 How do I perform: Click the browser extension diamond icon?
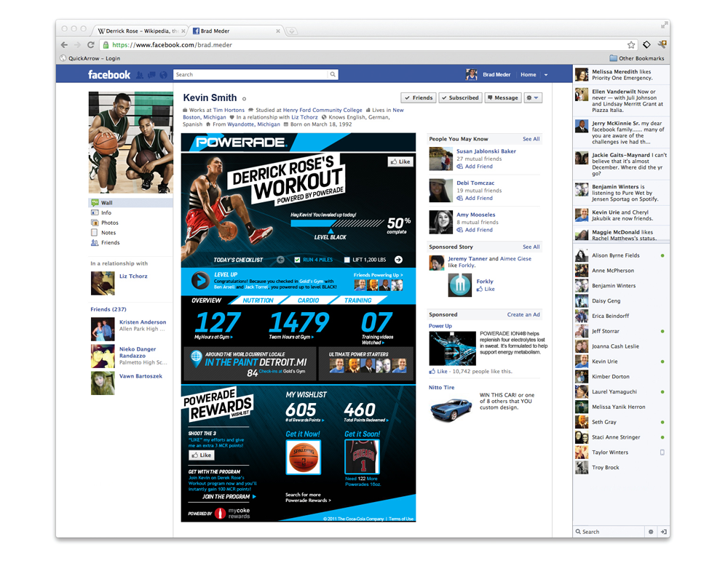pos(646,45)
